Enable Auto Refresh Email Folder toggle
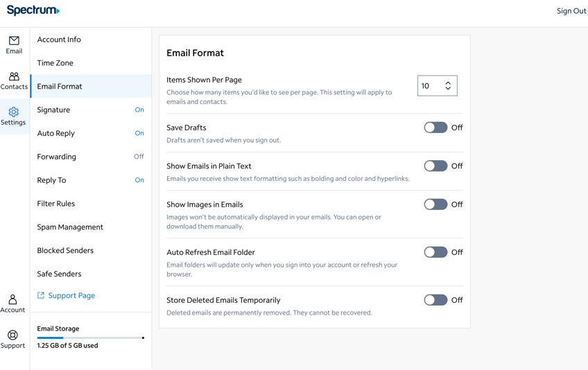588x370 pixels. coord(435,252)
